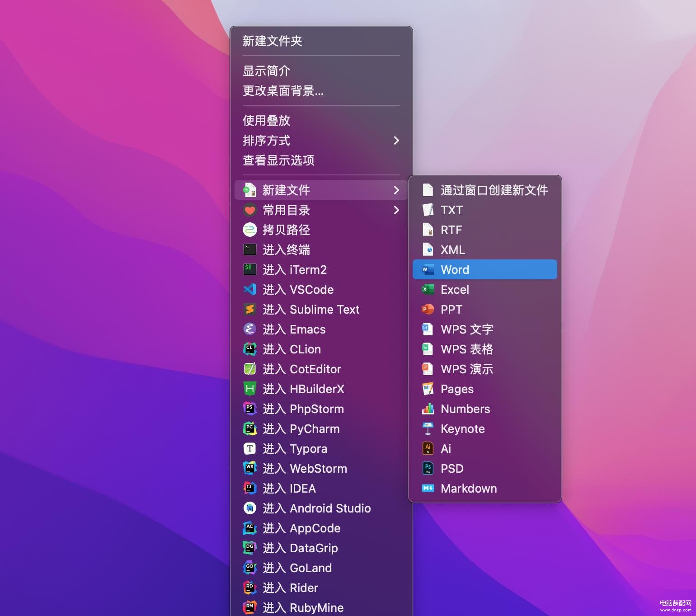
Task: Click the HBuilderX icon
Action: coord(250,389)
